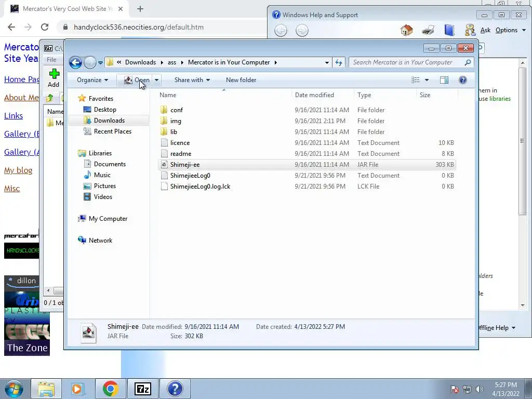532x399 pixels.
Task: Click the ass breadcrumb segment
Action: pyautogui.click(x=172, y=62)
